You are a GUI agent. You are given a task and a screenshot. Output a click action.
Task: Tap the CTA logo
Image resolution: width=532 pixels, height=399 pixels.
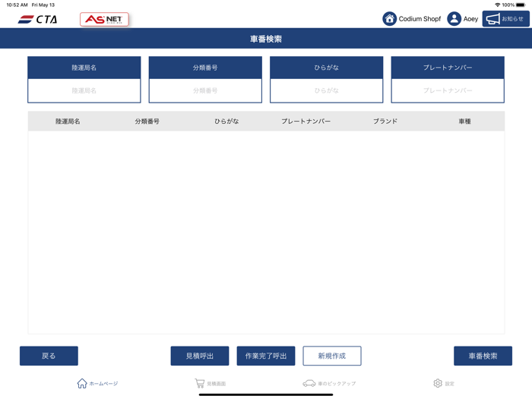(37, 19)
